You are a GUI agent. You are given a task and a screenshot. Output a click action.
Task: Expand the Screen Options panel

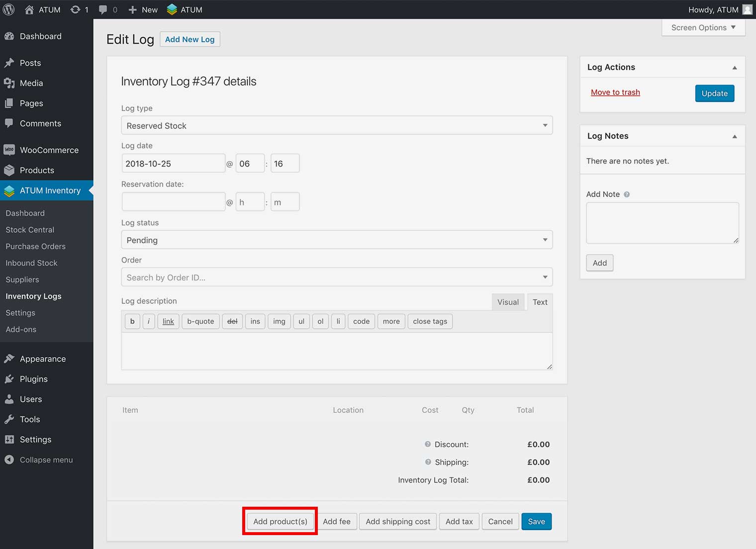[x=703, y=27]
